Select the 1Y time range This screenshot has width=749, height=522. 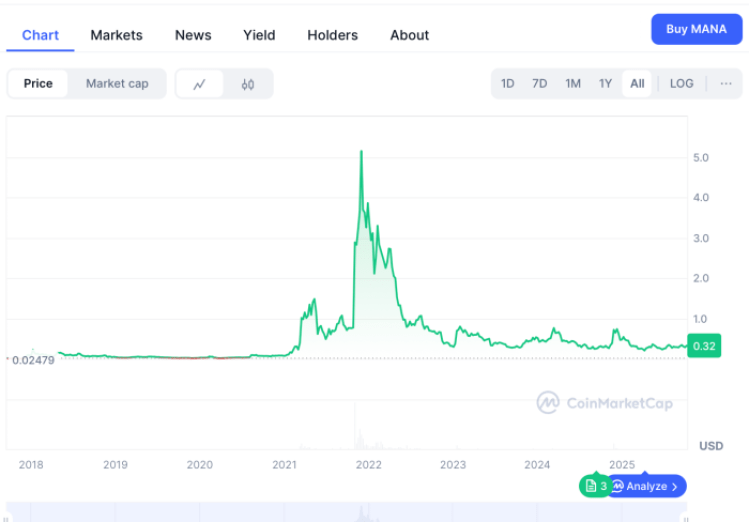click(605, 83)
